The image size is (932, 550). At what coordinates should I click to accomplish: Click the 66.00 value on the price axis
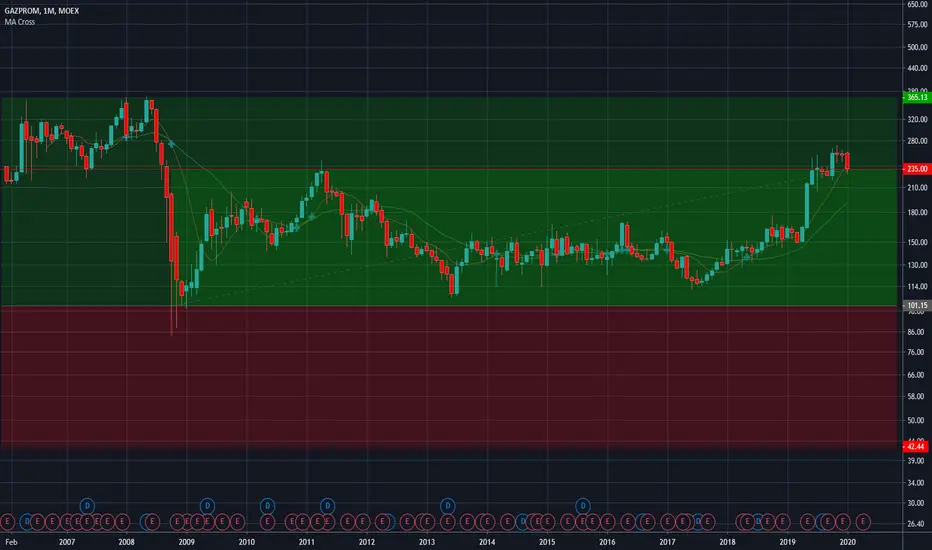pyautogui.click(x=916, y=375)
